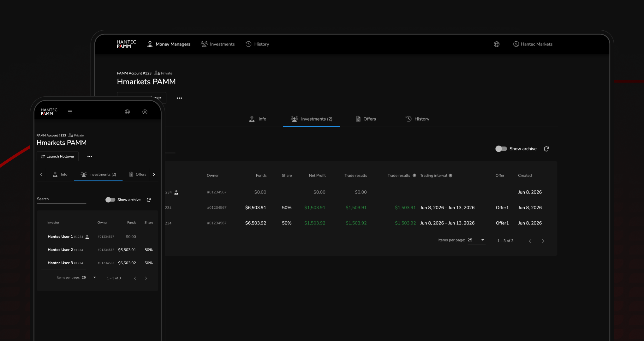Switch to Info tab in desktop view

[258, 119]
